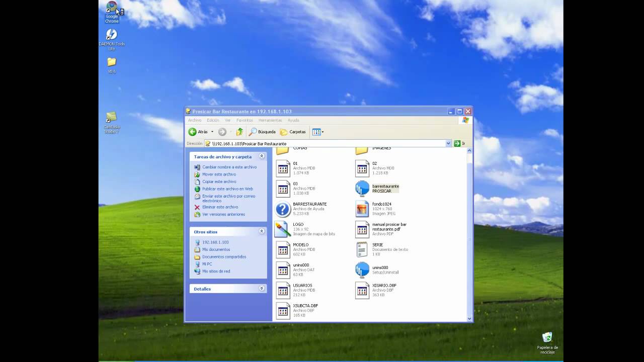The image size is (644, 362).
Task: Expand the Detalles panel
Action: click(x=262, y=288)
